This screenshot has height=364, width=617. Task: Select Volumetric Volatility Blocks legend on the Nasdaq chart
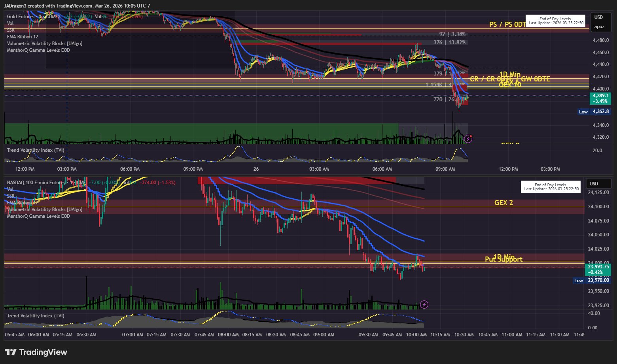(45, 209)
